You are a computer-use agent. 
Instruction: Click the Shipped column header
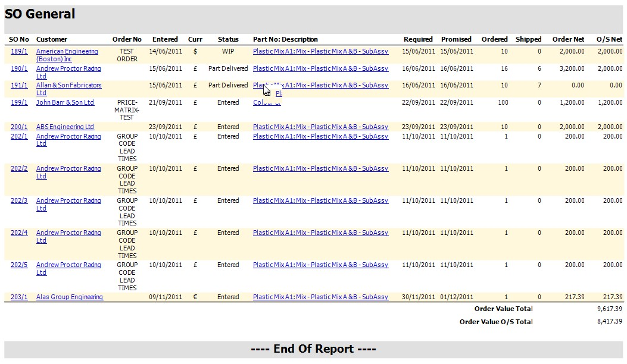528,39
